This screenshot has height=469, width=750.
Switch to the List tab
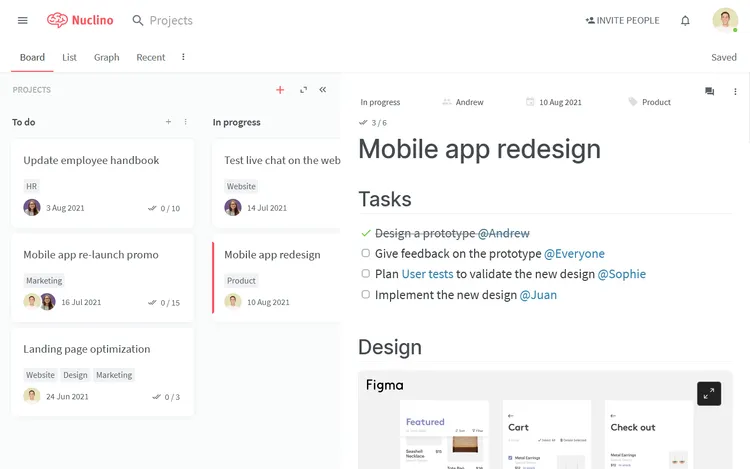point(69,57)
